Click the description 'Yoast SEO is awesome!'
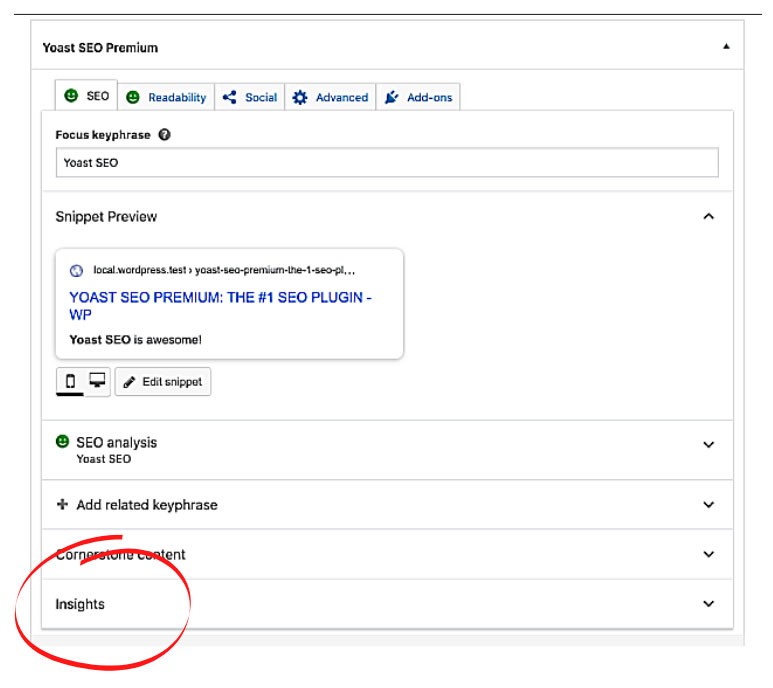Image resolution: width=773 pixels, height=688 pixels. pos(136,340)
